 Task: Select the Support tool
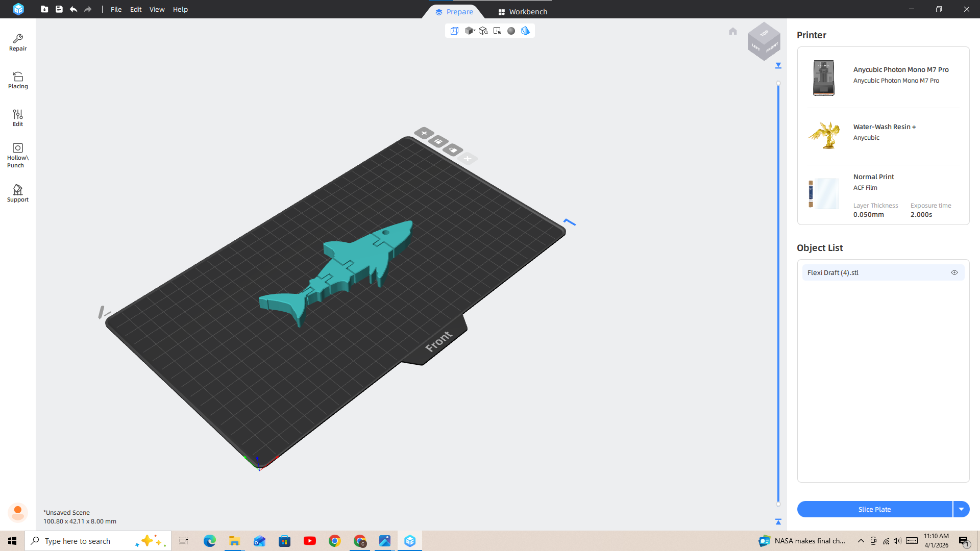point(17,193)
